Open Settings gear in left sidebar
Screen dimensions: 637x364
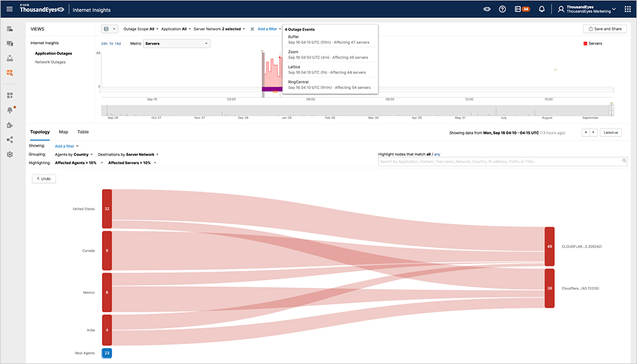click(10, 155)
